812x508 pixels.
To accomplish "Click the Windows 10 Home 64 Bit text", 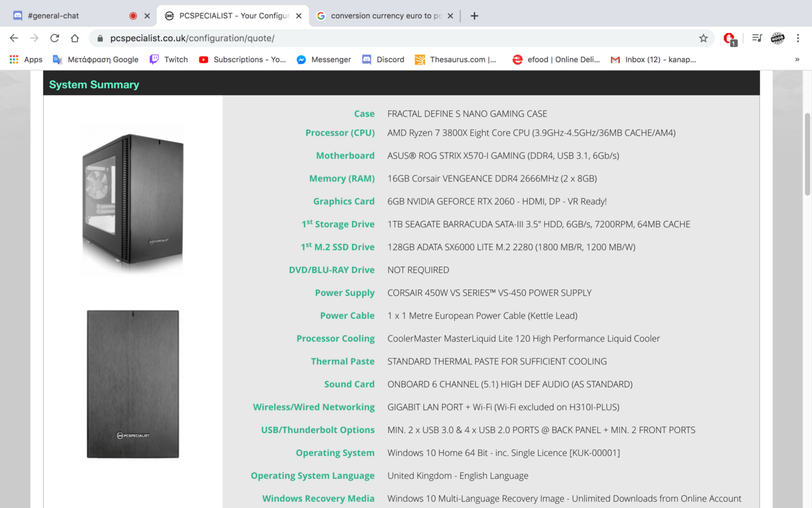I will (x=504, y=453).
